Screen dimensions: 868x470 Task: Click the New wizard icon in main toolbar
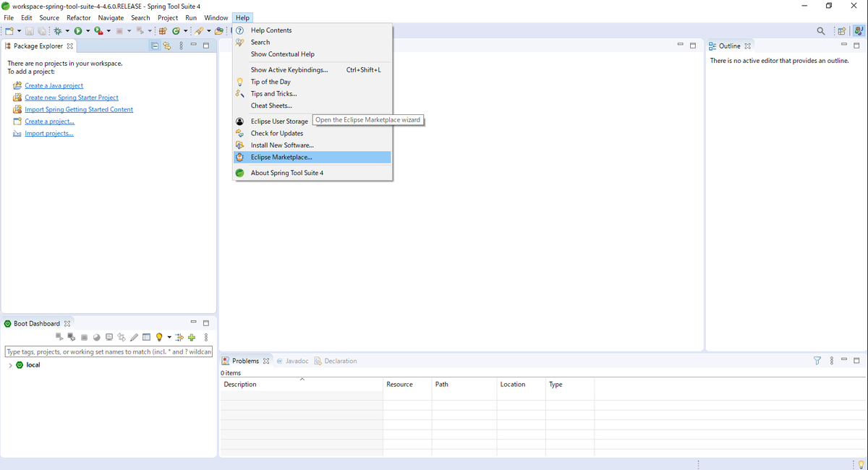9,30
